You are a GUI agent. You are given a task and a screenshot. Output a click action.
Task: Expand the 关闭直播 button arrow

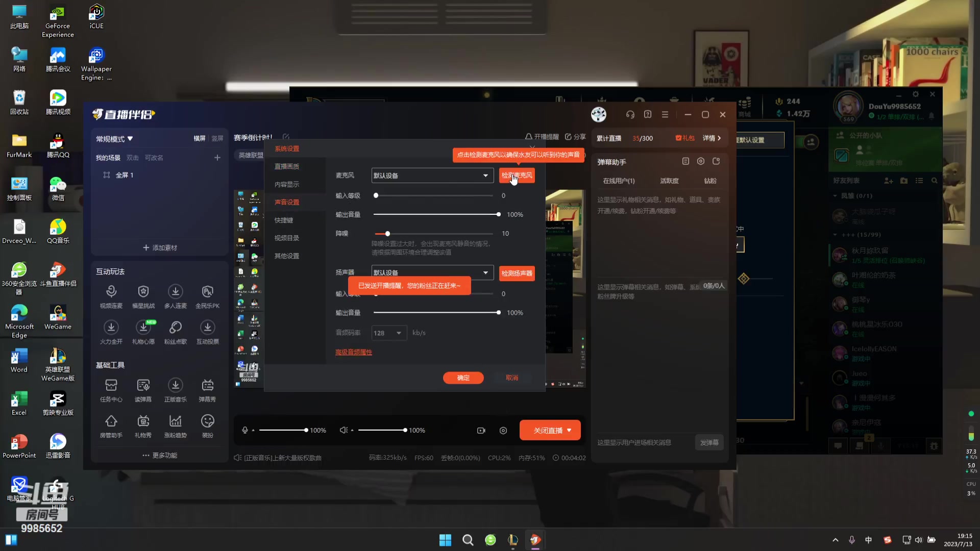pos(569,430)
